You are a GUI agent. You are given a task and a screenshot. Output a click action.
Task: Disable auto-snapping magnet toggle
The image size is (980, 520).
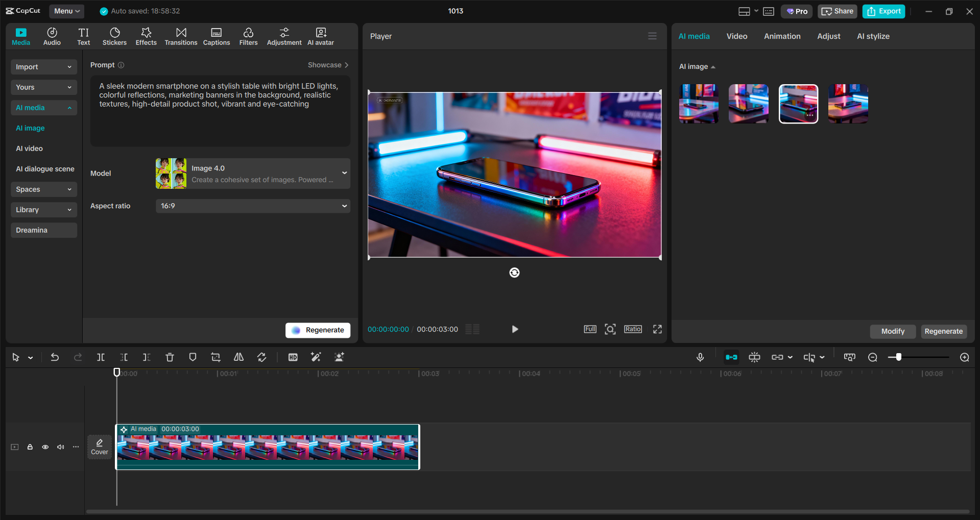click(731, 357)
